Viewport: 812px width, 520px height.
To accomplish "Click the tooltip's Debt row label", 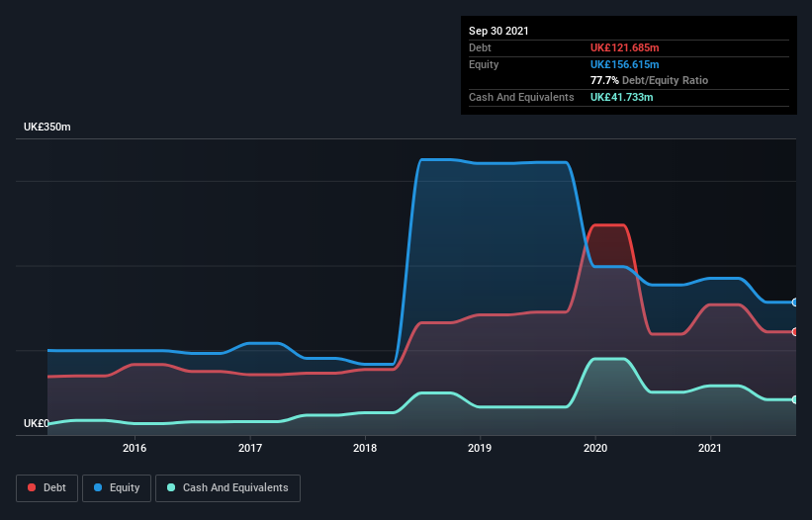I will [480, 47].
